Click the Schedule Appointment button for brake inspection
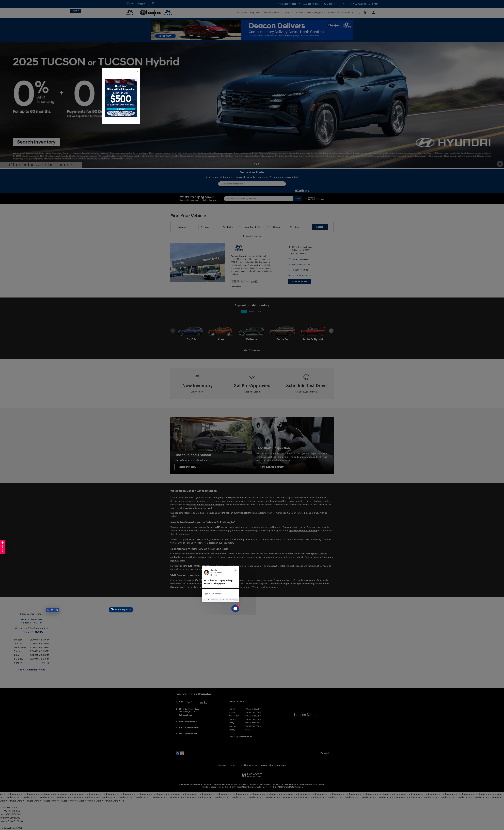The image size is (504, 830). pos(272,467)
